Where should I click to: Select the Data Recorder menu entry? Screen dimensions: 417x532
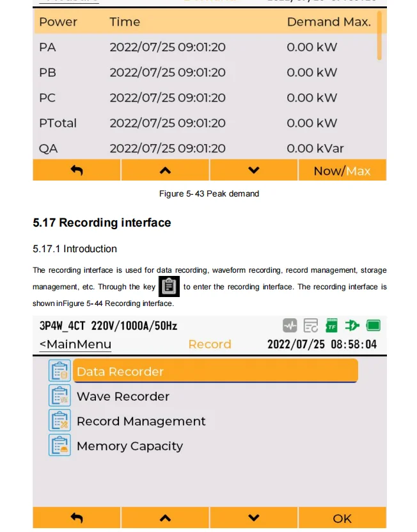pos(216,371)
